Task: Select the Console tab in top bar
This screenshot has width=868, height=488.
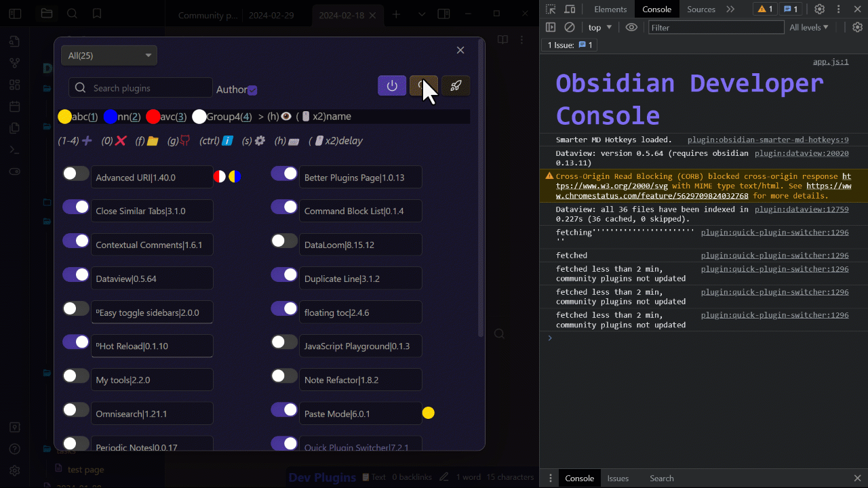Action: point(657,9)
